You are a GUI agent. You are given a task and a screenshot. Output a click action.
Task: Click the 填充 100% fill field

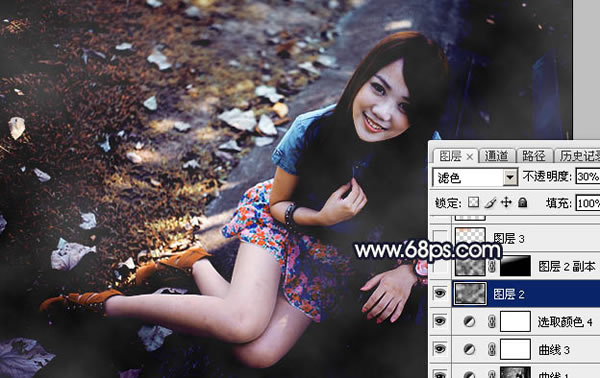(x=588, y=203)
